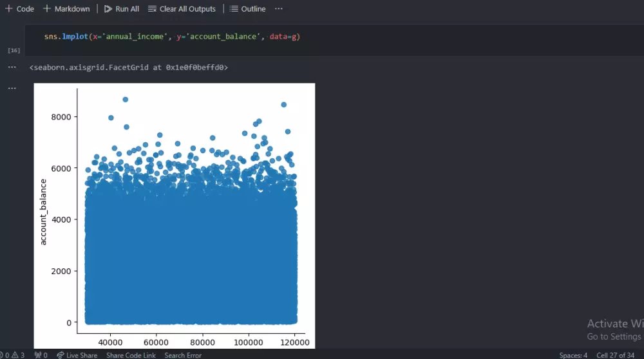Click the 8000 y-axis tick label
This screenshot has width=644, height=359.
(61, 117)
